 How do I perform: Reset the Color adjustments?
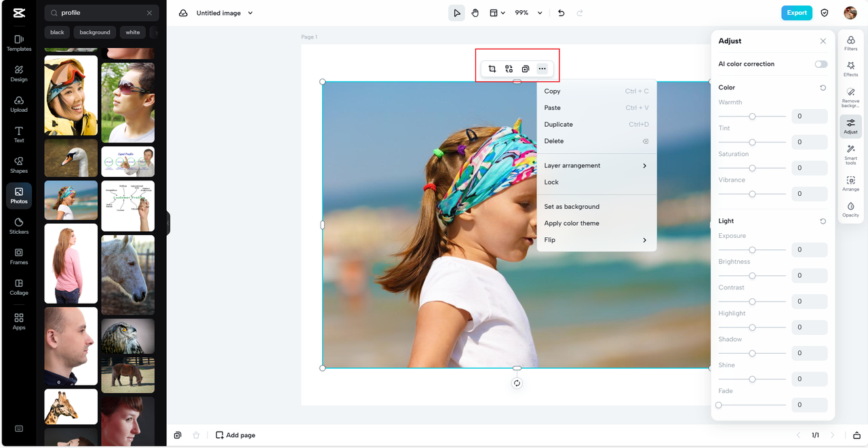click(823, 88)
